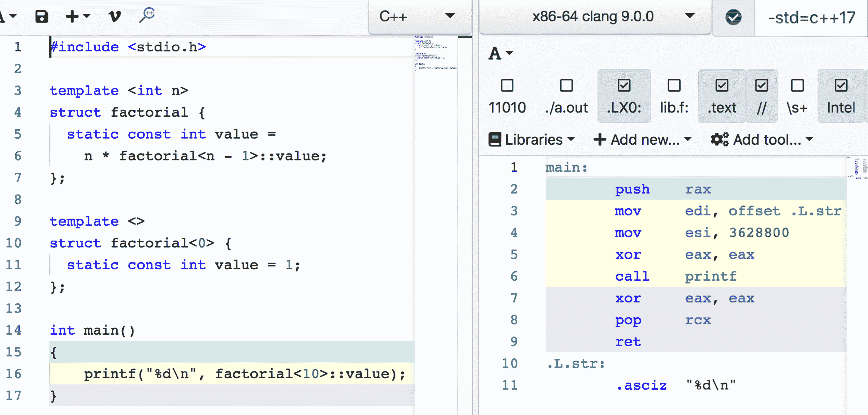Click the save floppy disk icon
This screenshot has width=868, height=415.
(x=42, y=16)
